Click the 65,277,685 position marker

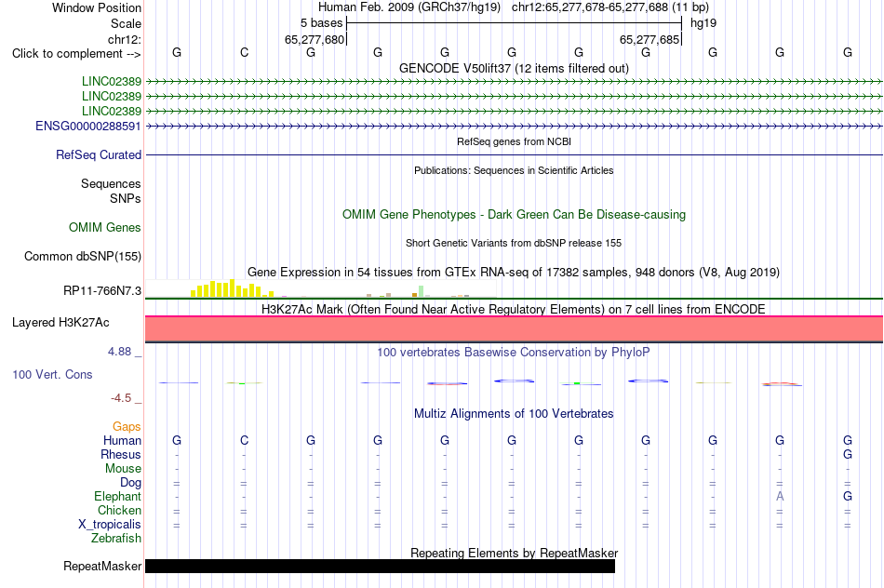[x=649, y=39]
